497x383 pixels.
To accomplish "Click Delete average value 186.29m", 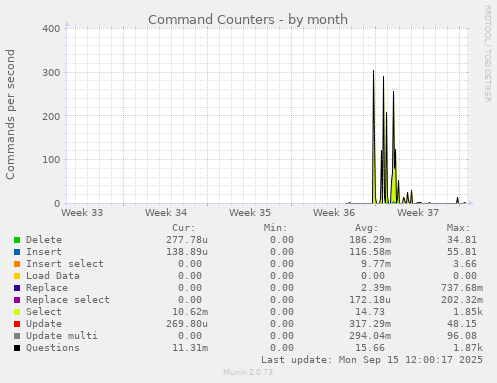I will point(370,240).
